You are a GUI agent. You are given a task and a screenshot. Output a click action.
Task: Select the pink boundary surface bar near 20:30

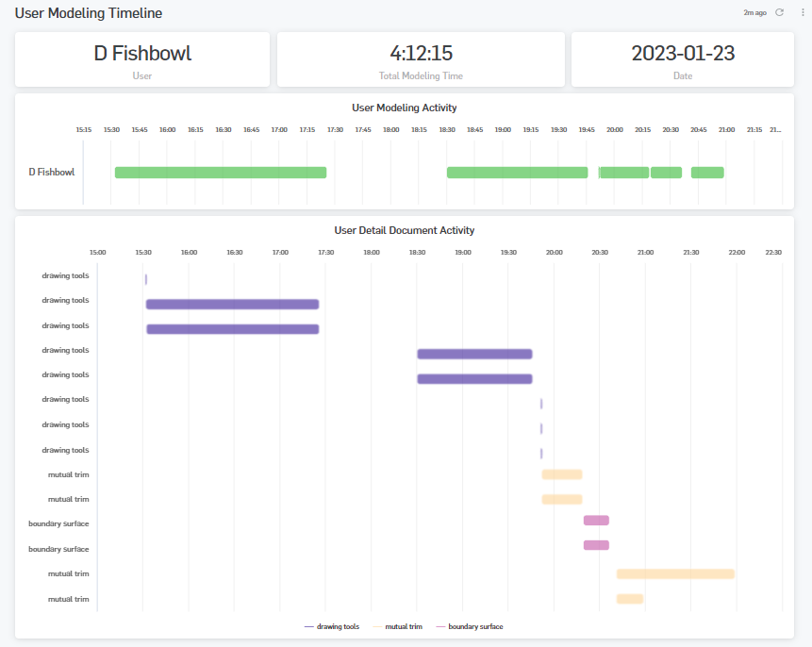[595, 520]
